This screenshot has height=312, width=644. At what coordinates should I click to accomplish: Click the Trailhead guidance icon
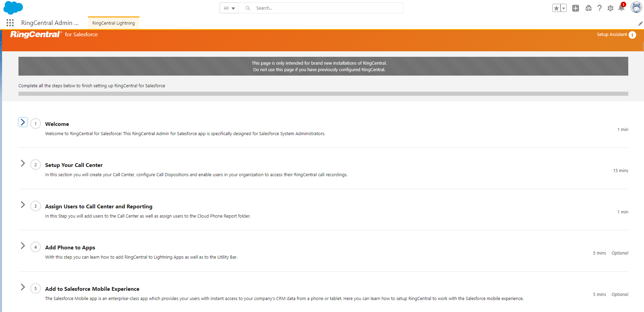tap(588, 8)
